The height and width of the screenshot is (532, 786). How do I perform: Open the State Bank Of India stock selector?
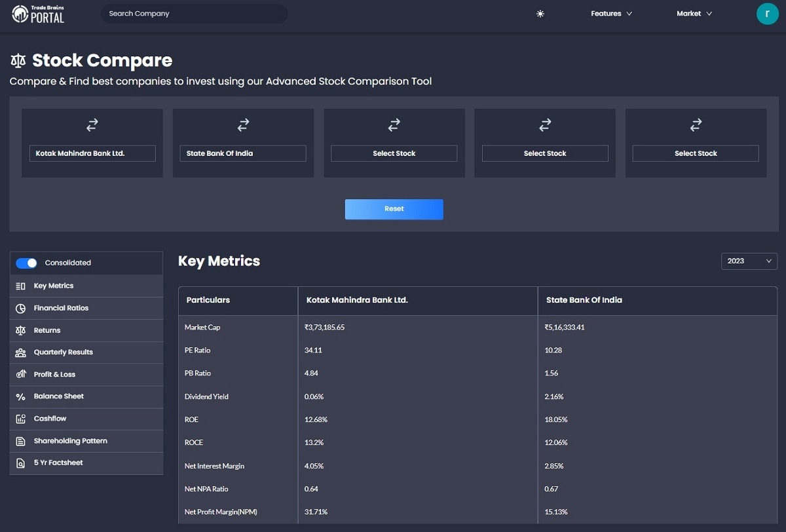click(243, 153)
